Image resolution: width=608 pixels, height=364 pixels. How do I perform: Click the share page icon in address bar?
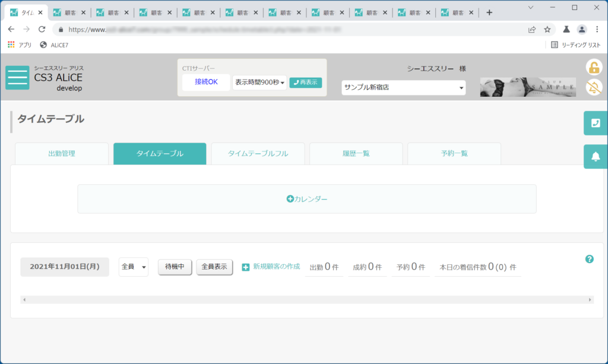point(532,30)
